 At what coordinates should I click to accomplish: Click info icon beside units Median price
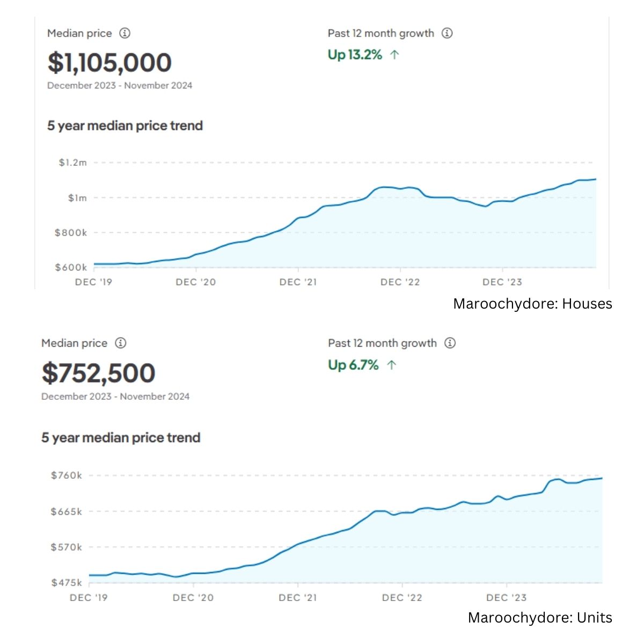pyautogui.click(x=121, y=343)
